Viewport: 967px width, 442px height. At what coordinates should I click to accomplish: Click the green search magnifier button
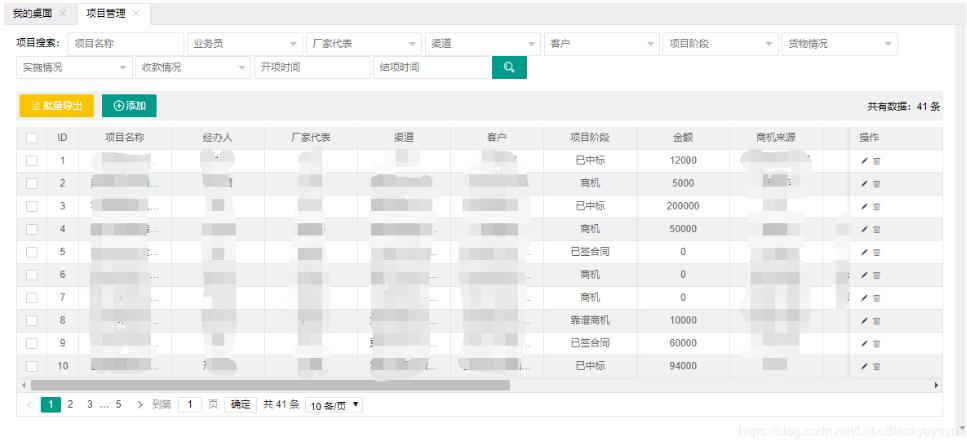tap(509, 68)
